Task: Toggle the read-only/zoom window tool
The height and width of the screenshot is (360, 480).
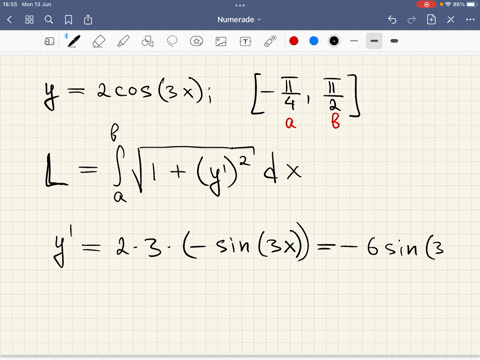Action: coord(49,41)
